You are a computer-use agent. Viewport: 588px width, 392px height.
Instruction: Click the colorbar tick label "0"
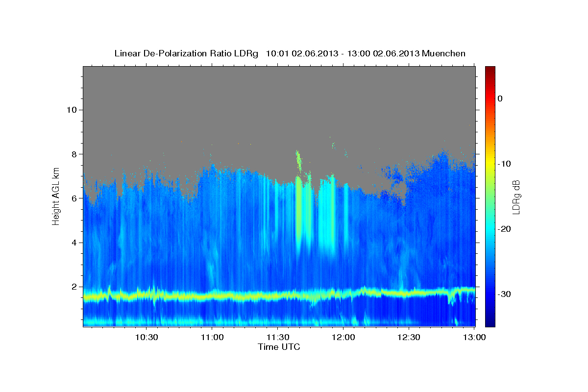point(500,98)
